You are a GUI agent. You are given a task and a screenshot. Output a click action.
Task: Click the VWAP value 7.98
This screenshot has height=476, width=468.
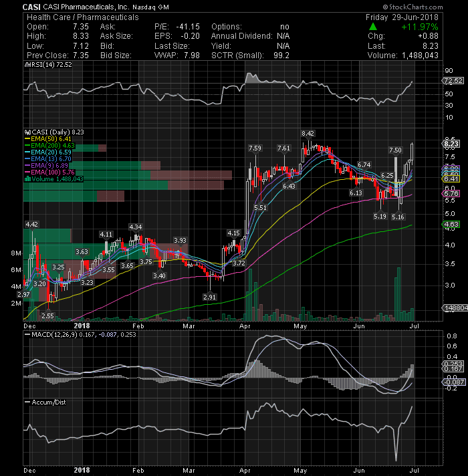192,55
